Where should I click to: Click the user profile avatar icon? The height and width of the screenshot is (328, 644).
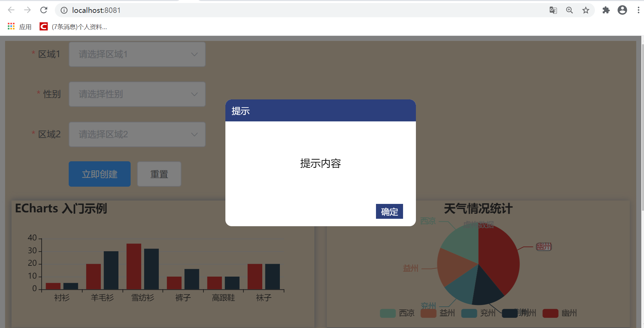point(622,10)
